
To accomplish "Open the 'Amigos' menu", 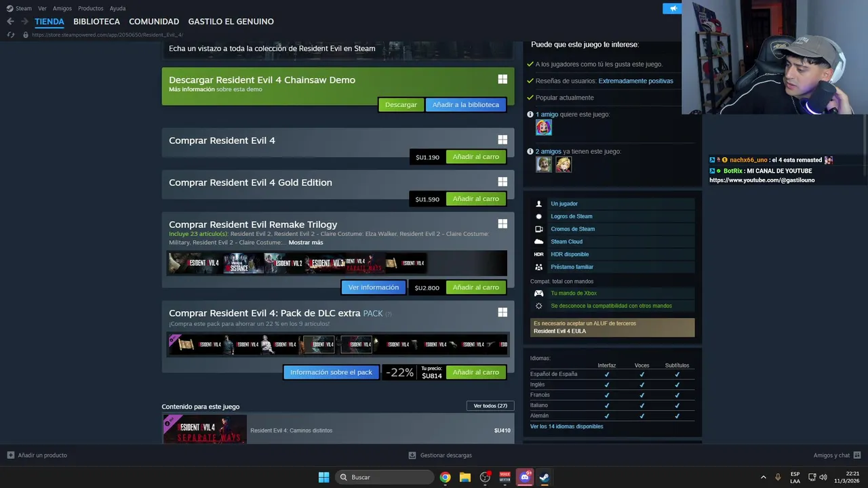I will [62, 8].
